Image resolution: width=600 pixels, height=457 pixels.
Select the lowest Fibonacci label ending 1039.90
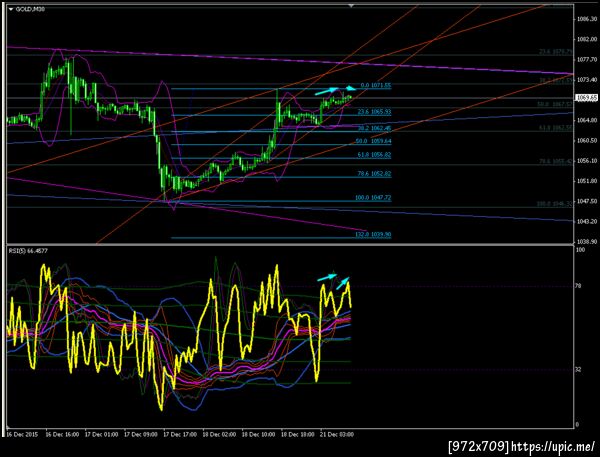(x=373, y=234)
